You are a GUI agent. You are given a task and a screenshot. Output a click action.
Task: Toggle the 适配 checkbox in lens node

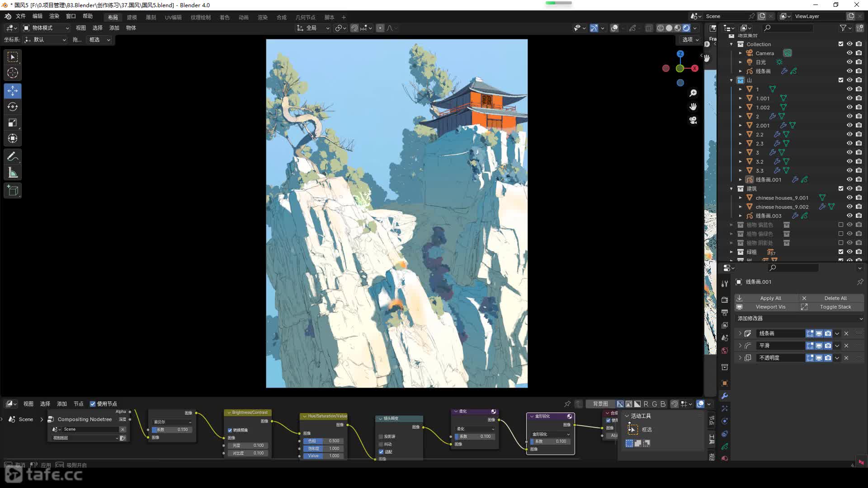(x=381, y=452)
